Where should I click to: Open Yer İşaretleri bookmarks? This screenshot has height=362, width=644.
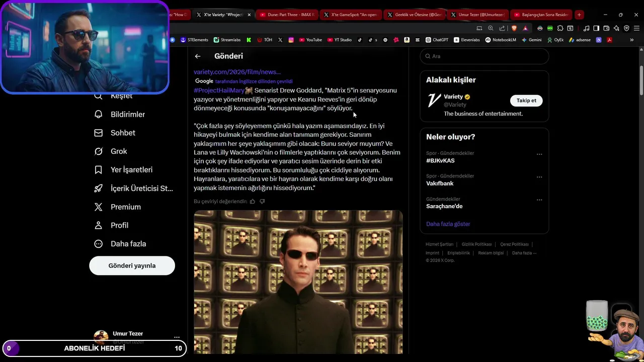[x=123, y=170]
